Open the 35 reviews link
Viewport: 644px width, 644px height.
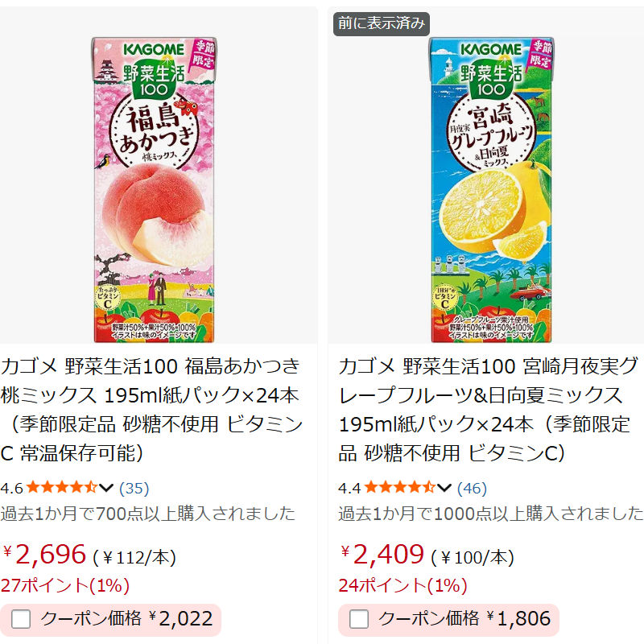point(134,488)
